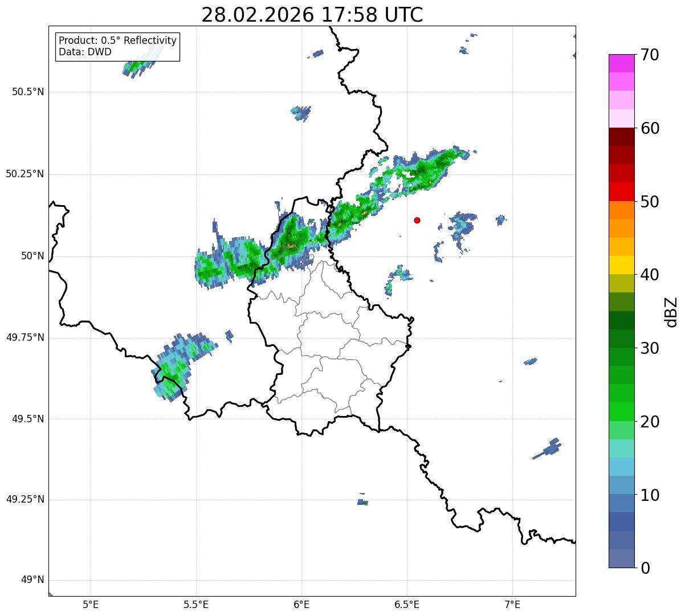
Task: Click the 6.5°E longitude label
Action: point(407,604)
